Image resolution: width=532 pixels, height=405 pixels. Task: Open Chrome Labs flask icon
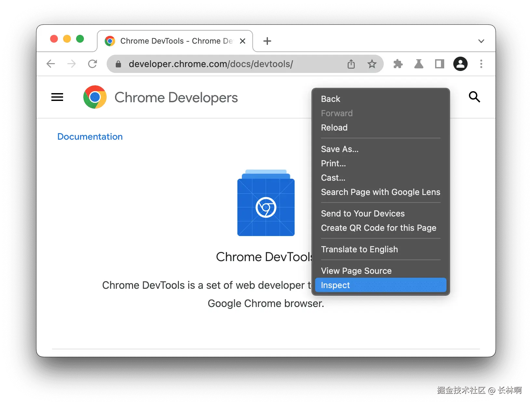(419, 64)
